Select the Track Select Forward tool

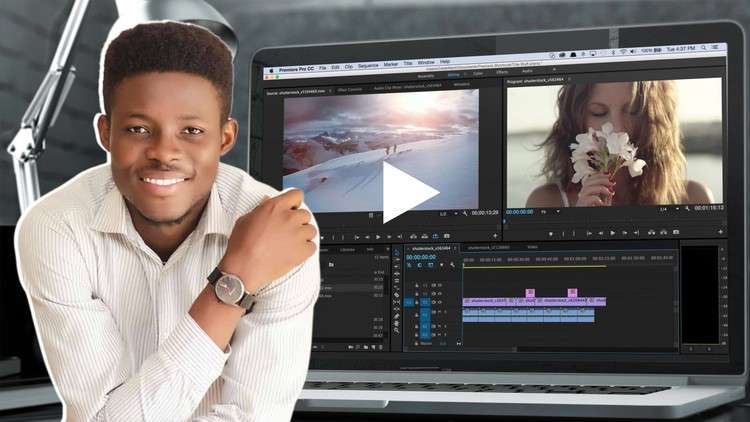(x=397, y=260)
